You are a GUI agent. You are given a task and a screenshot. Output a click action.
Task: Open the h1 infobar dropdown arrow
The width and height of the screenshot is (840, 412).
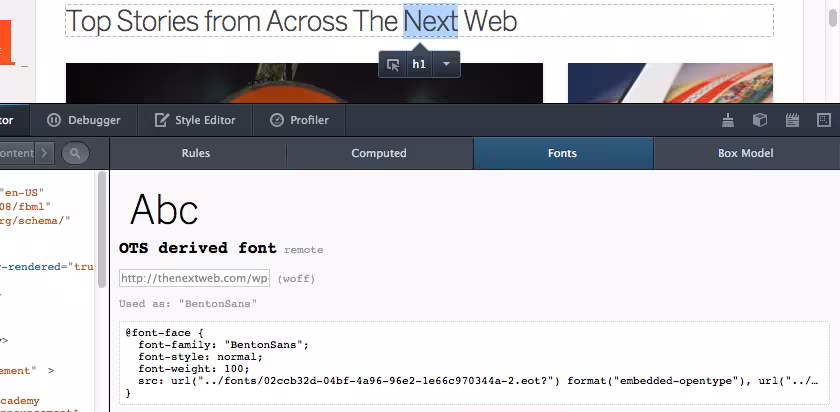[446, 64]
